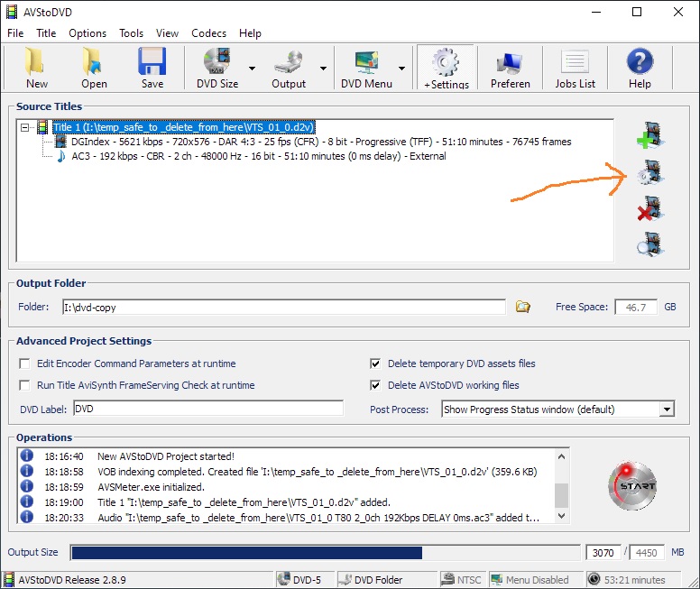Edit title settings with the film gear icon

(651, 173)
